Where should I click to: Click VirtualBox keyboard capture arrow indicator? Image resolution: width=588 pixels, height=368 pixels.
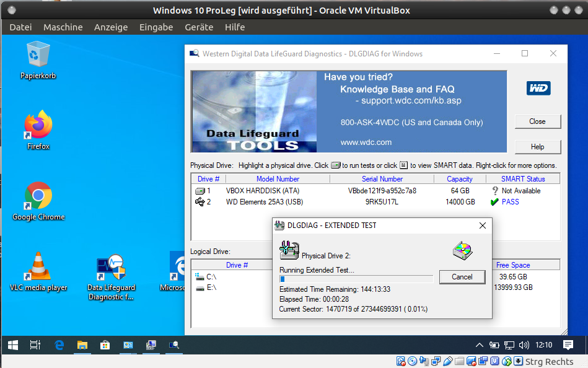click(x=518, y=361)
